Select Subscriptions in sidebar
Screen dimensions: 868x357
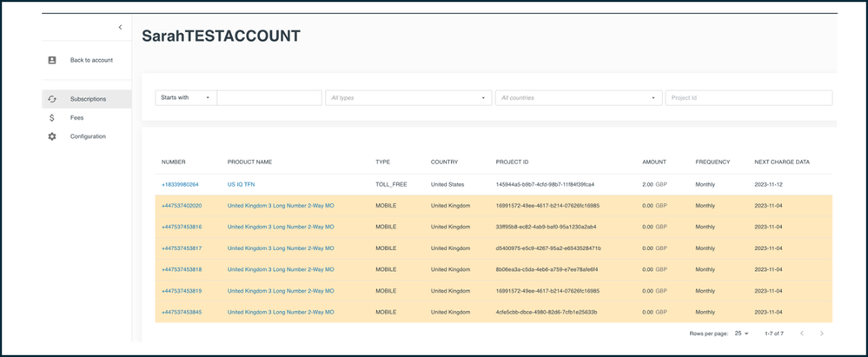point(86,99)
